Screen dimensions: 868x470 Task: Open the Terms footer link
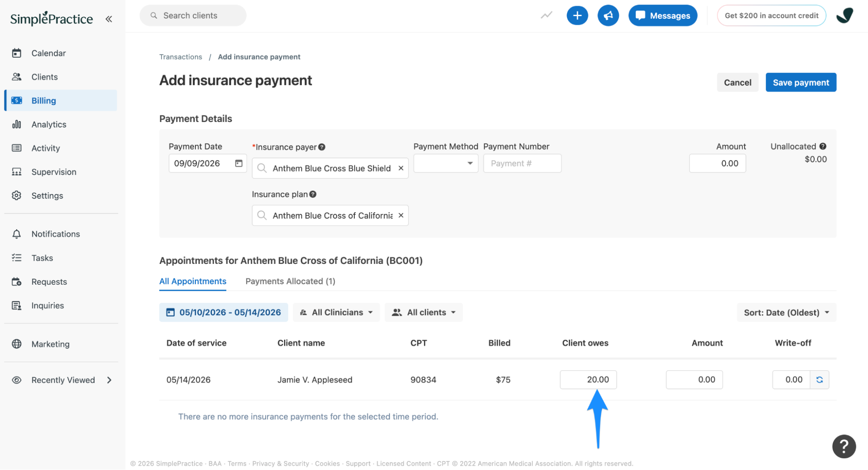pyautogui.click(x=237, y=463)
